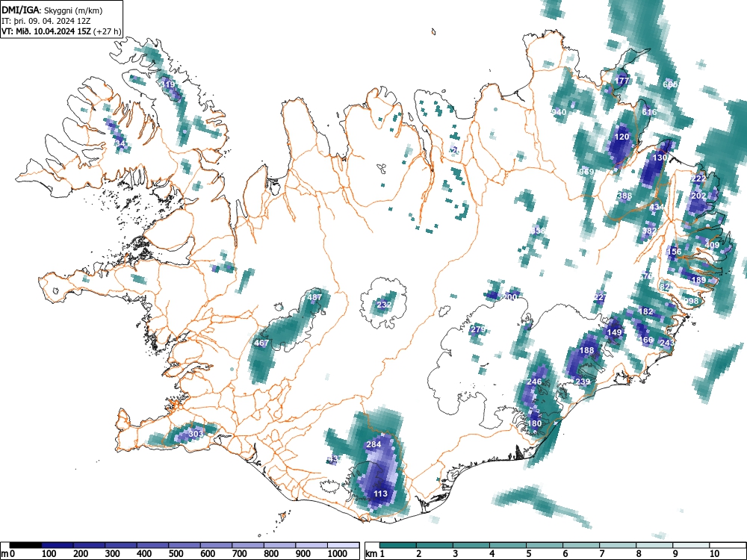Click the 434 visibility label
The image size is (747, 560).
click(656, 207)
